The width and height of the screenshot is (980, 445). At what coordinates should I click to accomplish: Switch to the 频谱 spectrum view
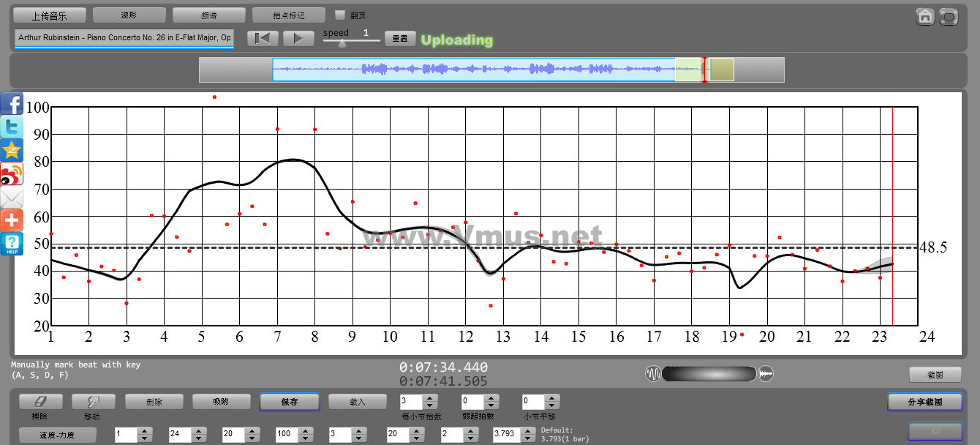(x=208, y=15)
